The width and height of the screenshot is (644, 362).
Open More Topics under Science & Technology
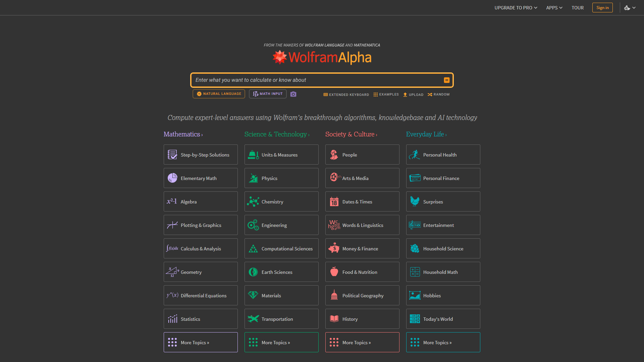(x=281, y=342)
